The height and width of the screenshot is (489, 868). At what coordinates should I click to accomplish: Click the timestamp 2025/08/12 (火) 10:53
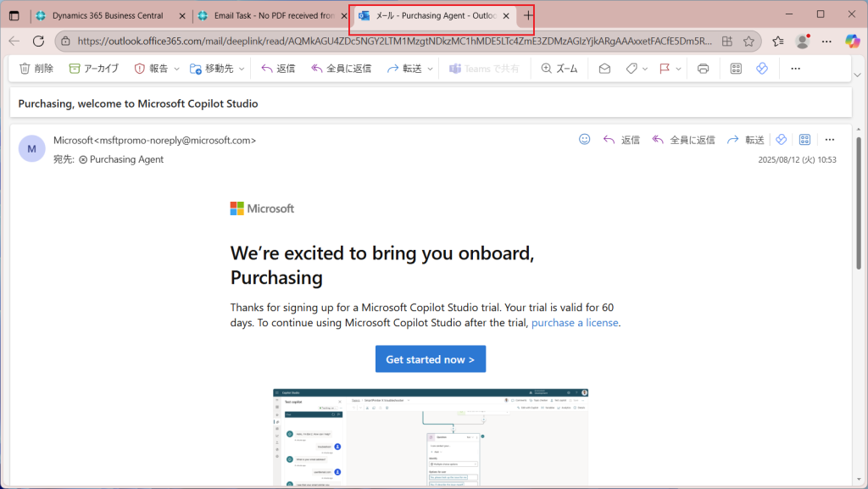click(797, 160)
